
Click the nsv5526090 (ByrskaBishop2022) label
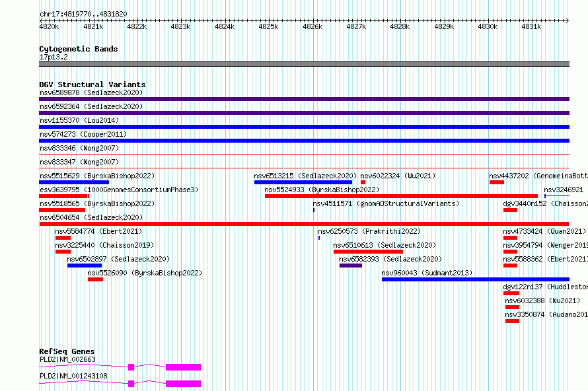click(x=145, y=273)
